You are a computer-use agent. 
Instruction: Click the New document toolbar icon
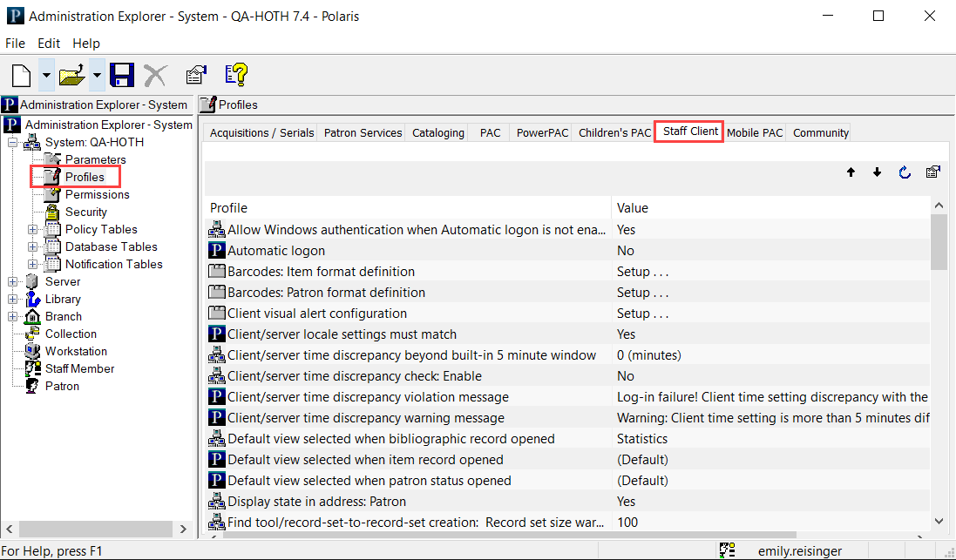tap(22, 76)
